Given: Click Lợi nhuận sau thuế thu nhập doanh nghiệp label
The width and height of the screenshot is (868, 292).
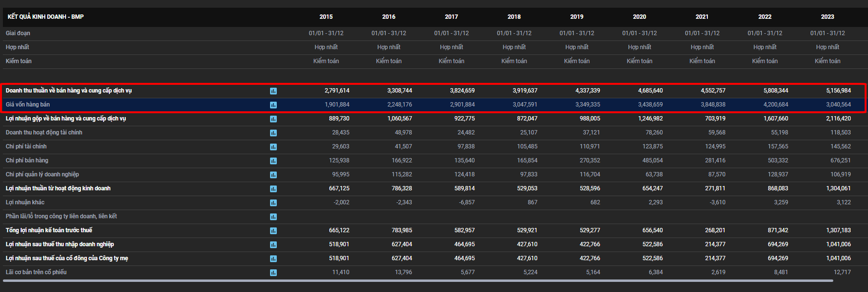Looking at the screenshot, I should (60, 244).
